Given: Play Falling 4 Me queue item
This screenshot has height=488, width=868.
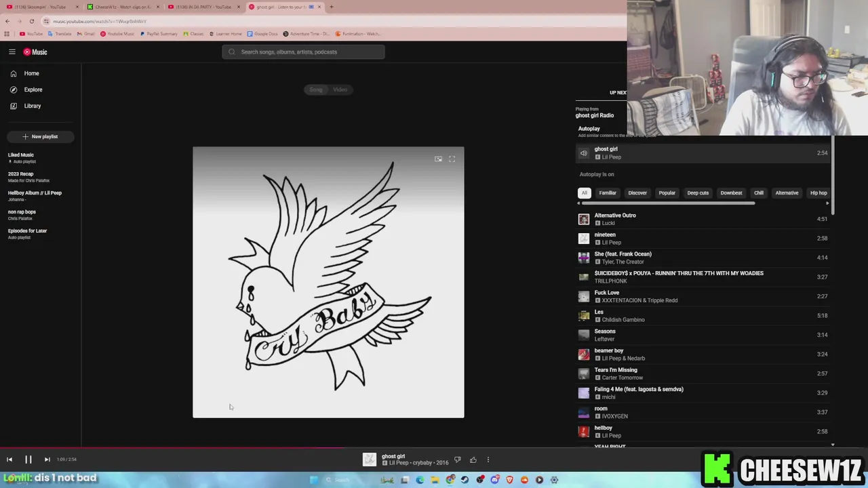Looking at the screenshot, I should (703, 393).
